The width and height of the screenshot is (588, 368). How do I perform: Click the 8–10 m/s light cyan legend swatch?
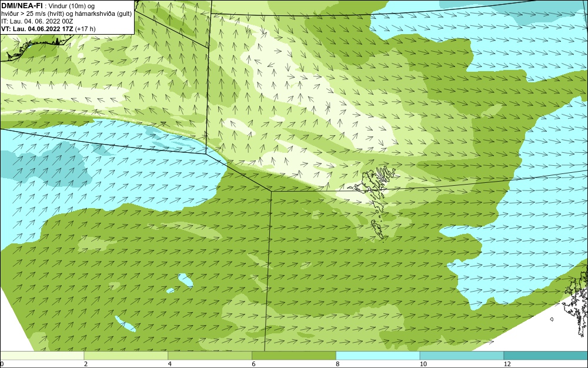pos(378,356)
